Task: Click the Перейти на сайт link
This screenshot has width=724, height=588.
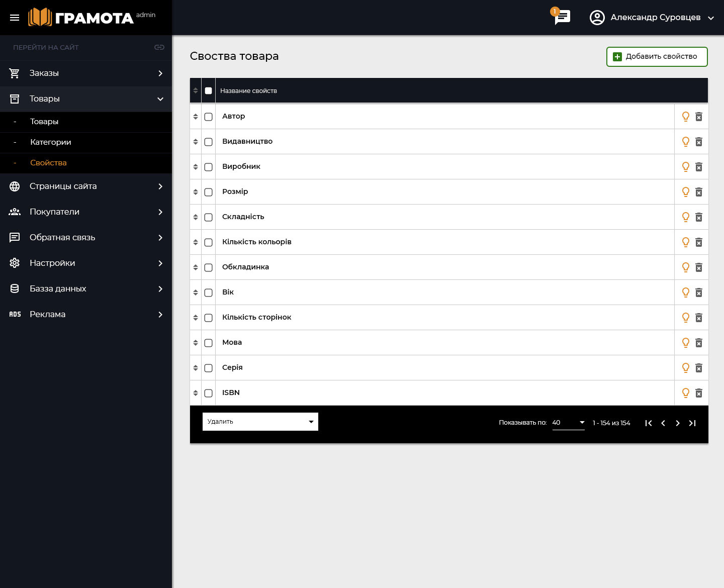Action: [x=46, y=47]
